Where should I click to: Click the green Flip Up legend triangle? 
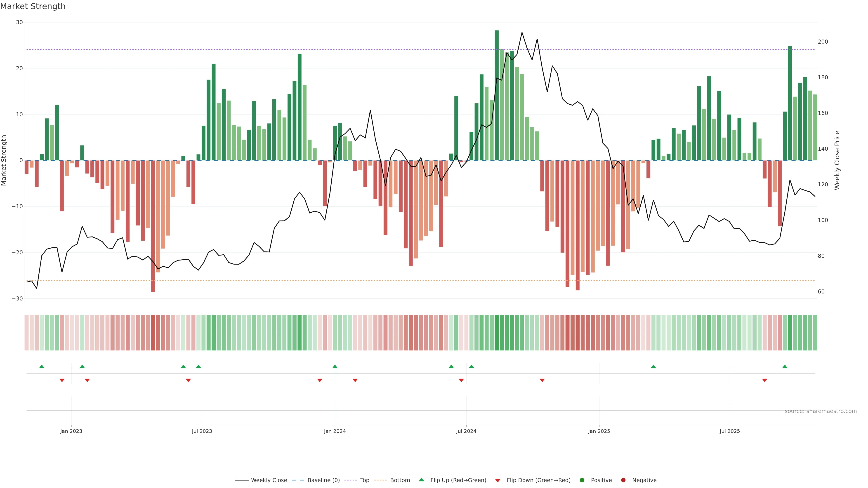421,480
